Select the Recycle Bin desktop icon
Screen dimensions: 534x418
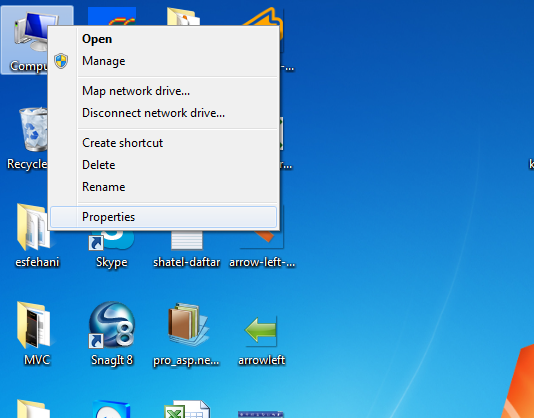(33, 129)
